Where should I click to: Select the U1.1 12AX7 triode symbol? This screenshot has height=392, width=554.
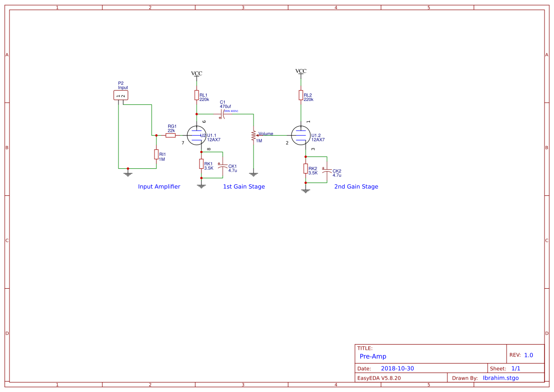coord(198,135)
